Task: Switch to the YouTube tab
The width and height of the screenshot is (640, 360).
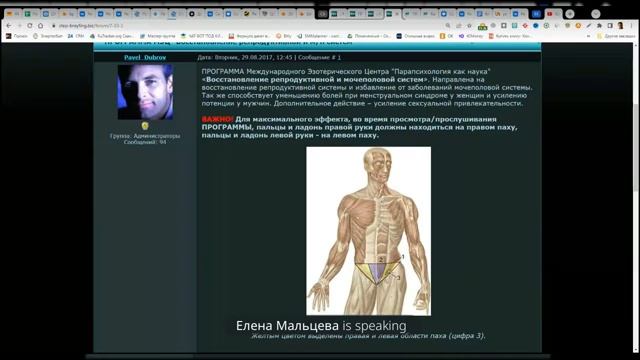Action: click(x=553, y=14)
